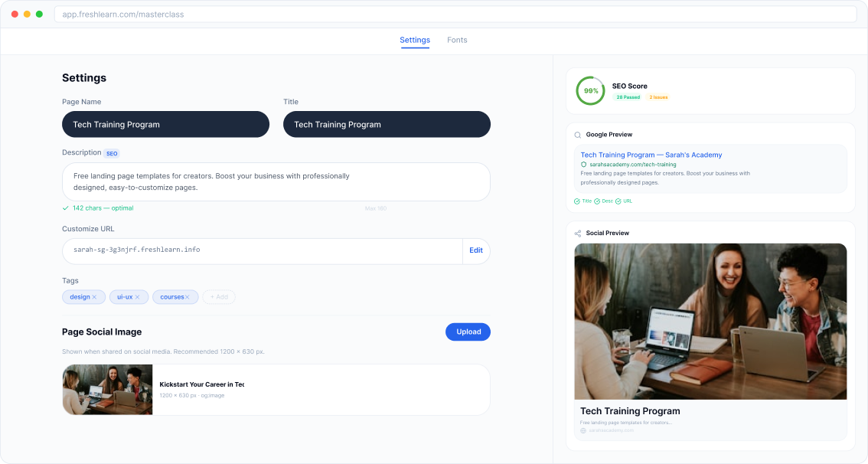Click the Page Name input field

pyautogui.click(x=165, y=125)
